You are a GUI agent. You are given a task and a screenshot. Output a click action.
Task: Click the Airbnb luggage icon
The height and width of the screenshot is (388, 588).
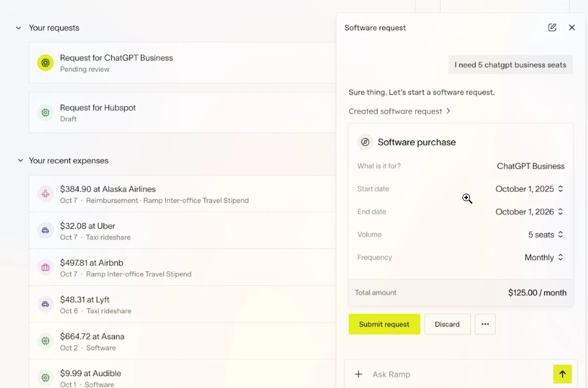pos(45,268)
